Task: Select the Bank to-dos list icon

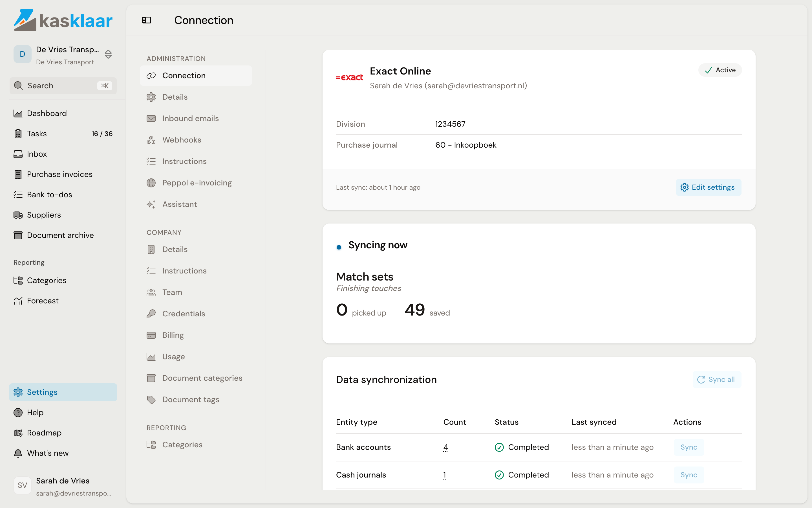Action: [x=18, y=194]
